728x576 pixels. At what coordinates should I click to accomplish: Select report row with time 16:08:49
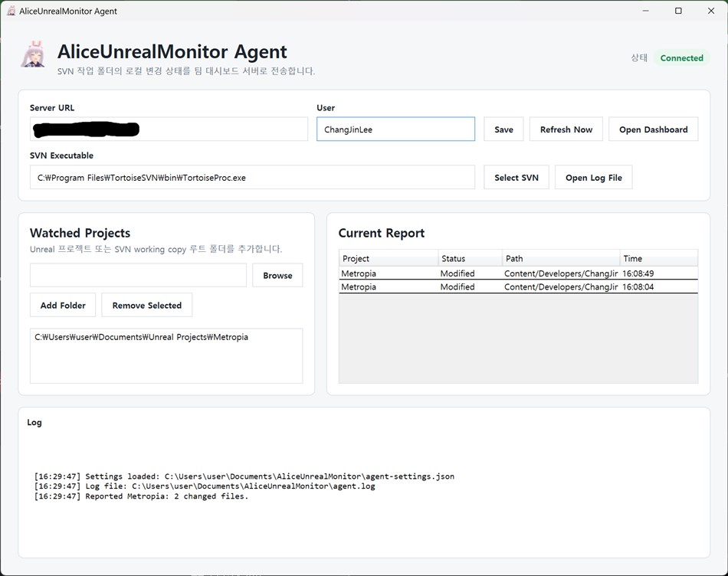(518, 273)
